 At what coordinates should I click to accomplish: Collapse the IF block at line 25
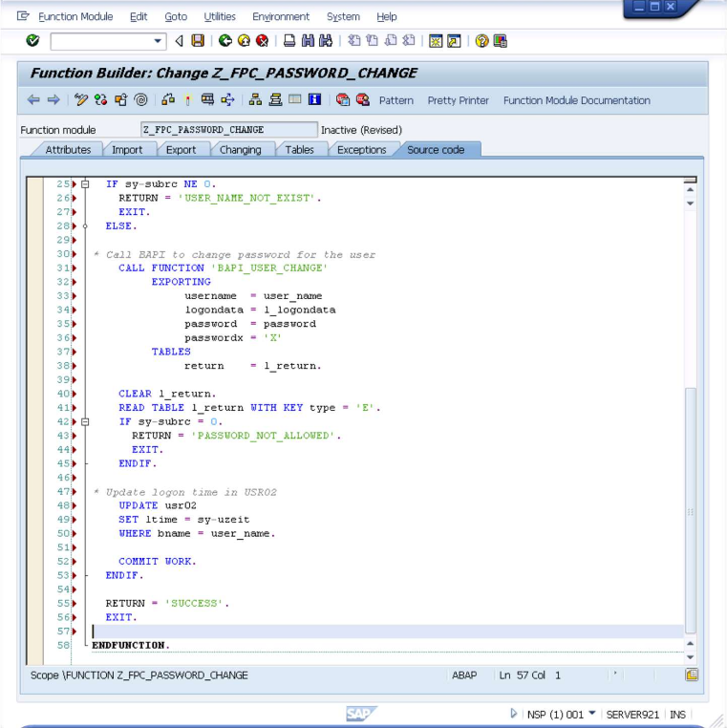(x=85, y=183)
